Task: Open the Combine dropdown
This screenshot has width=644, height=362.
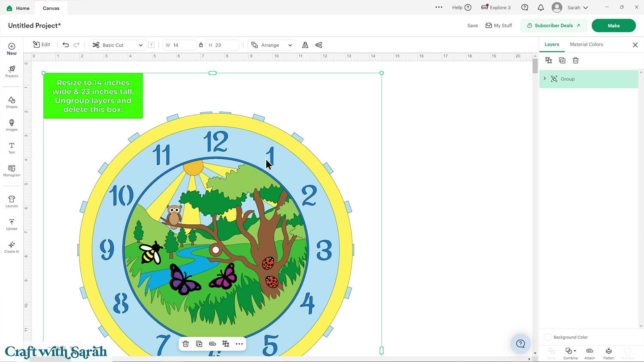Action: 570,353
